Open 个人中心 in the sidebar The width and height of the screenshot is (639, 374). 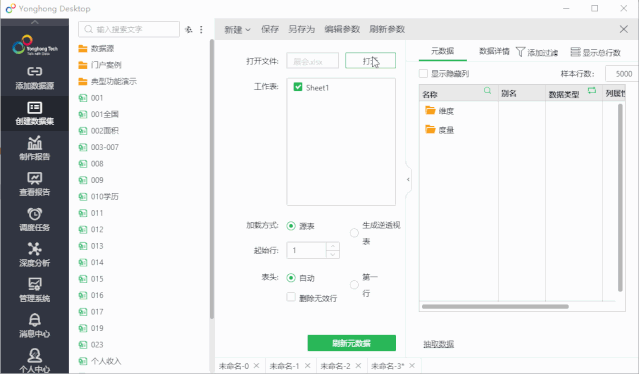35,361
